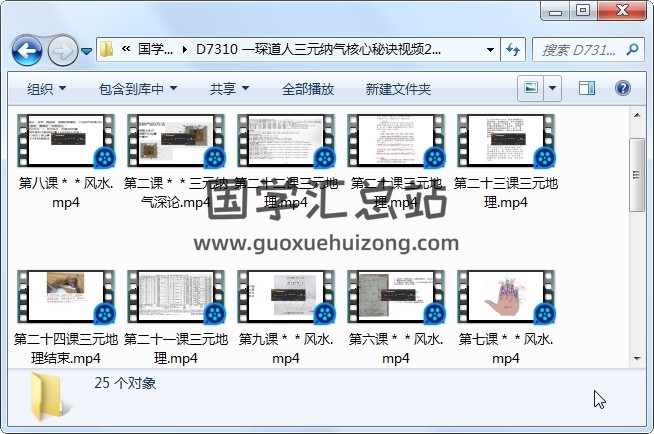Open the 组织 menu
The height and width of the screenshot is (434, 654).
pyautogui.click(x=46, y=89)
